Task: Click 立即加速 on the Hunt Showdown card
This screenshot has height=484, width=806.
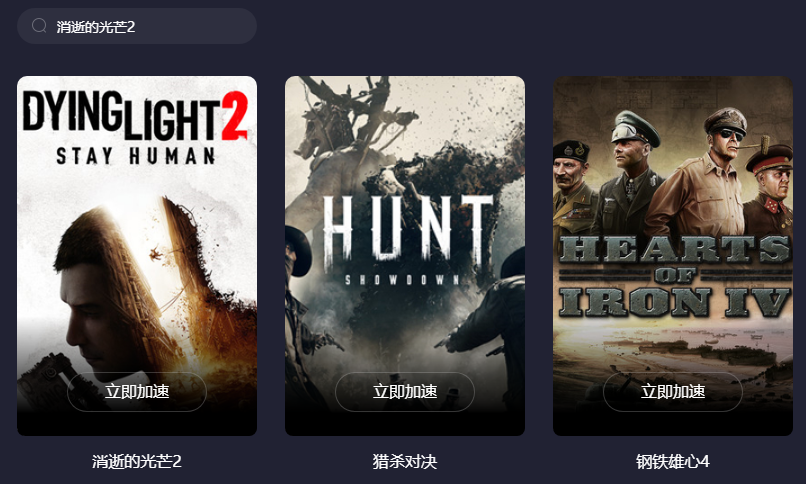Action: [405, 392]
